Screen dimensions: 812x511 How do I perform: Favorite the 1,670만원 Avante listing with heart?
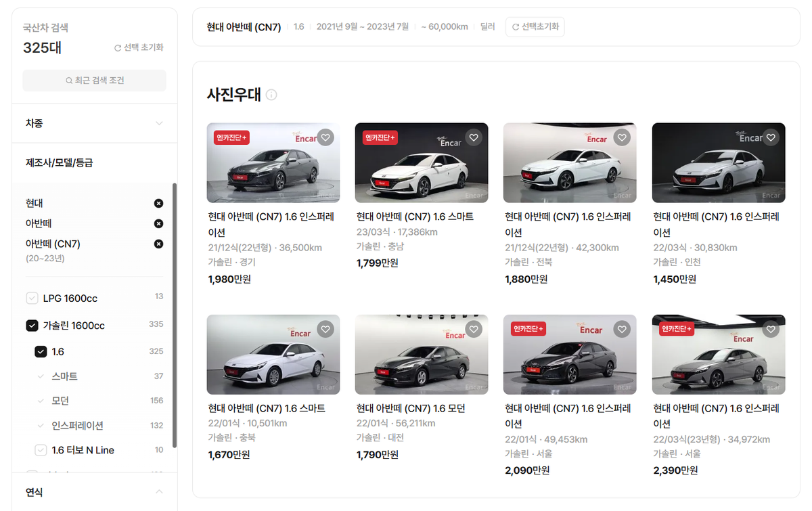click(x=325, y=330)
